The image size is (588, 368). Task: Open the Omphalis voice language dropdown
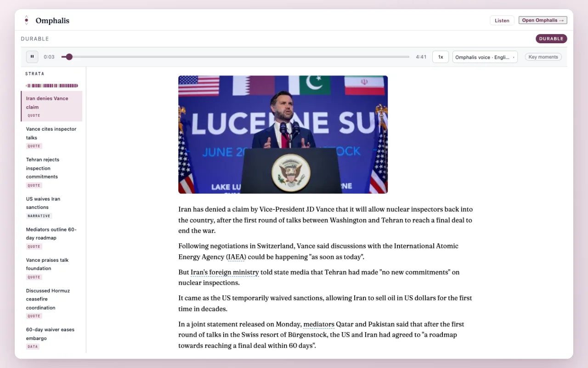pyautogui.click(x=485, y=57)
